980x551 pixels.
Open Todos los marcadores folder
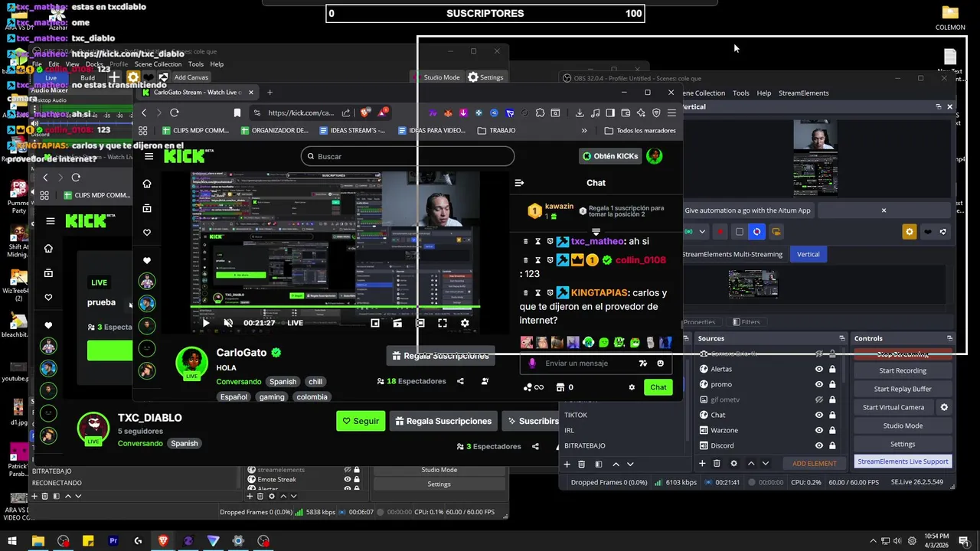point(640,131)
